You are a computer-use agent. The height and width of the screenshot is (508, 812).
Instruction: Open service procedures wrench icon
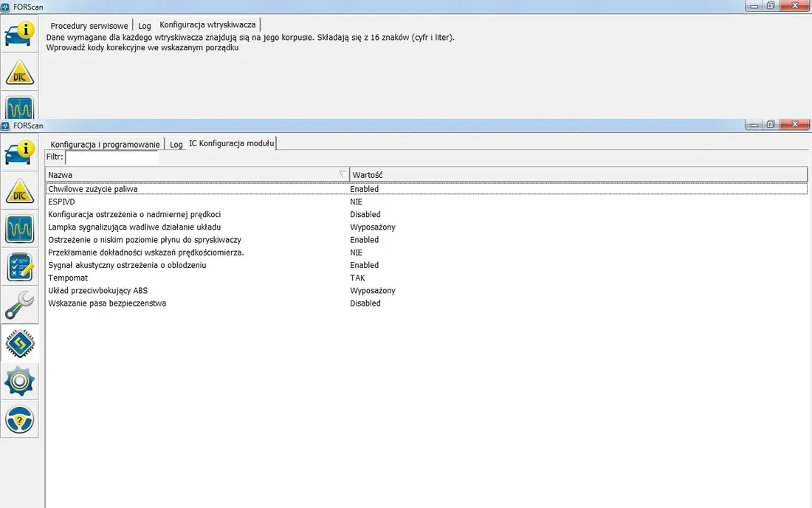tap(20, 305)
